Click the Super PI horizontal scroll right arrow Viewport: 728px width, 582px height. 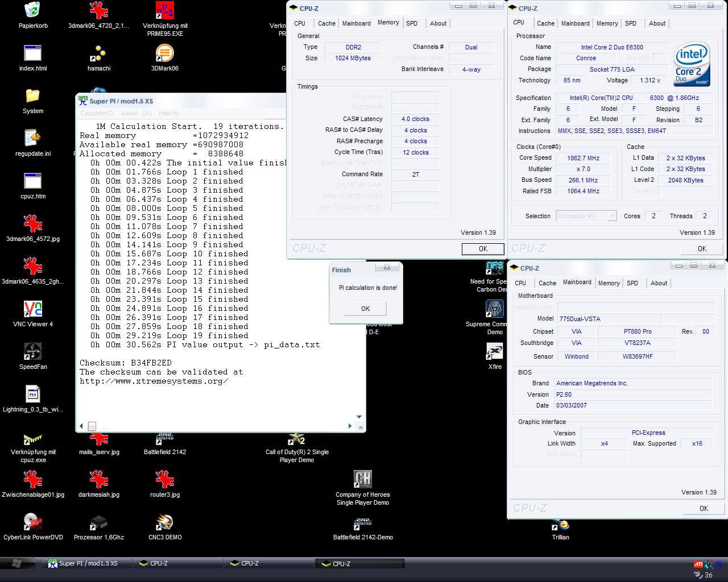350,426
